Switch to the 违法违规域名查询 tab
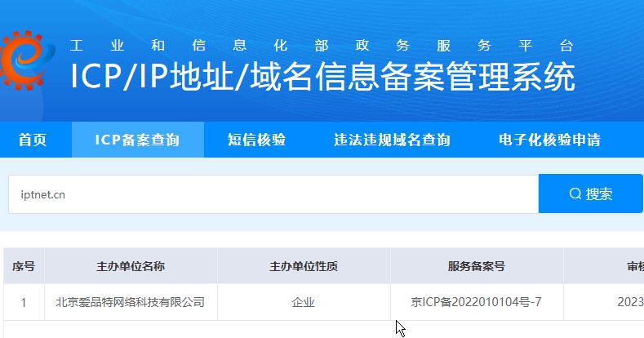644x338 pixels. pyautogui.click(x=392, y=140)
